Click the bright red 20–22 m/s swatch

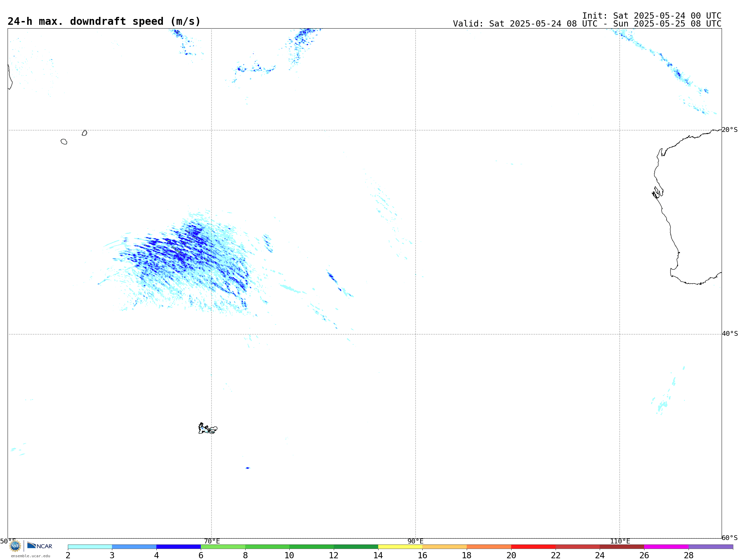[x=534, y=547]
